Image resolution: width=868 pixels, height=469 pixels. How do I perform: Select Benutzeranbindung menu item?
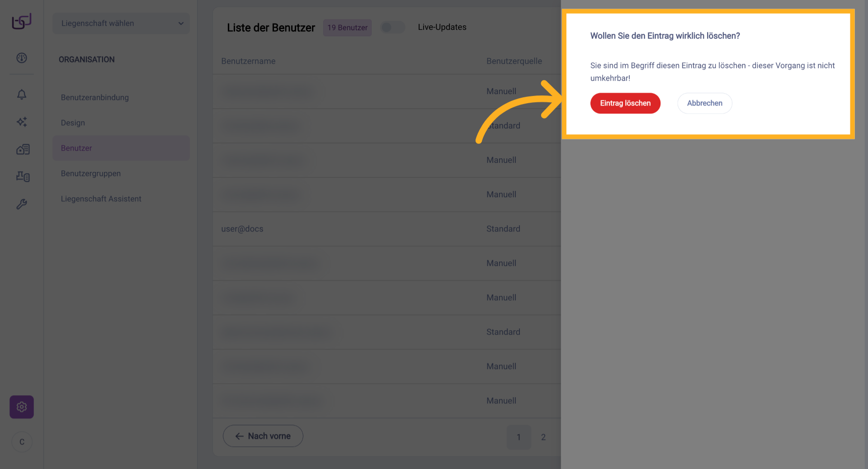click(x=95, y=97)
